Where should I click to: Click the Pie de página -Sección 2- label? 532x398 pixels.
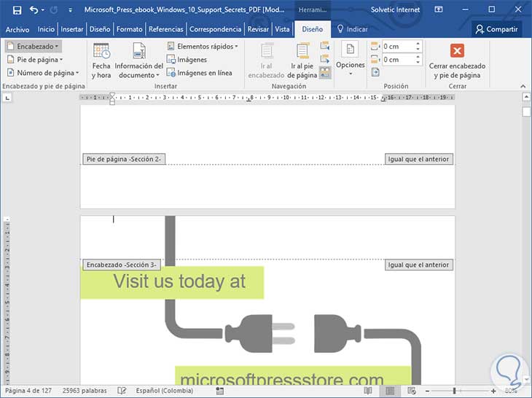tap(124, 159)
